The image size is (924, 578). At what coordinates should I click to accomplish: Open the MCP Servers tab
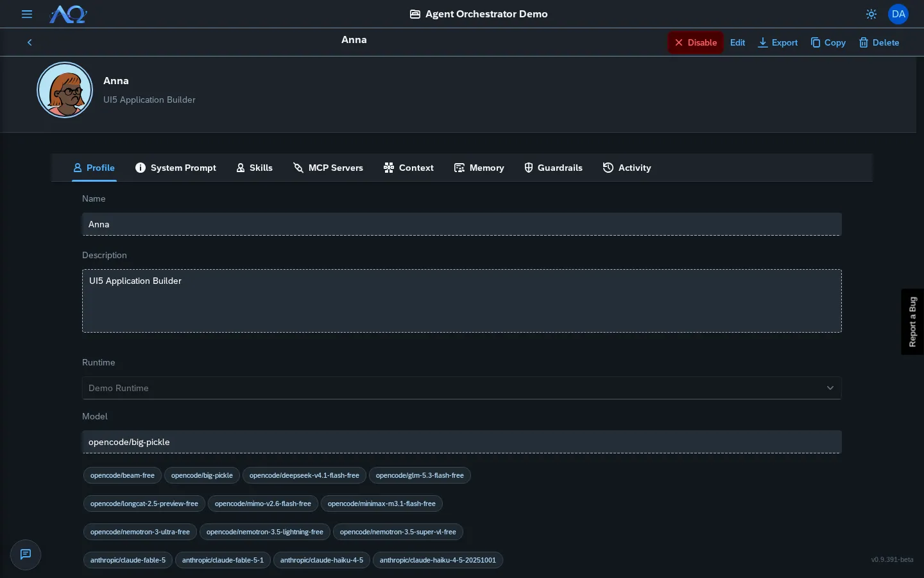[x=328, y=168]
